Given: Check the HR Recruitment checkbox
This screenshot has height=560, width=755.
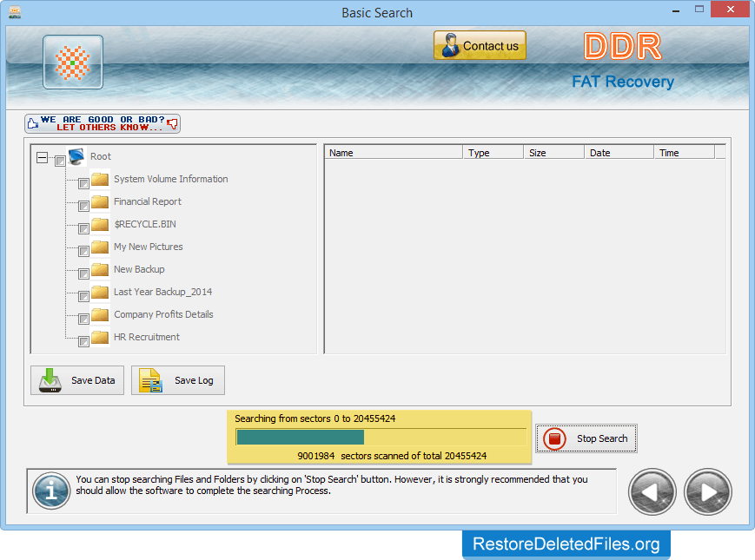Looking at the screenshot, I should (x=83, y=341).
